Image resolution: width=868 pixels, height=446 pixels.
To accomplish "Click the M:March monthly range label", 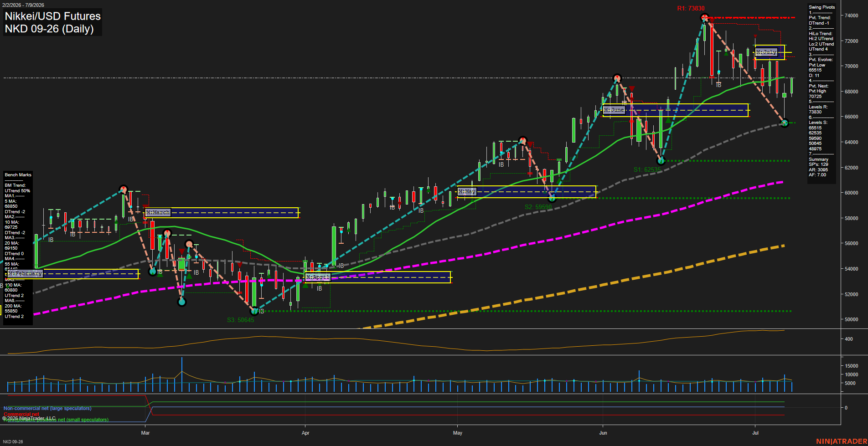I will point(158,212).
